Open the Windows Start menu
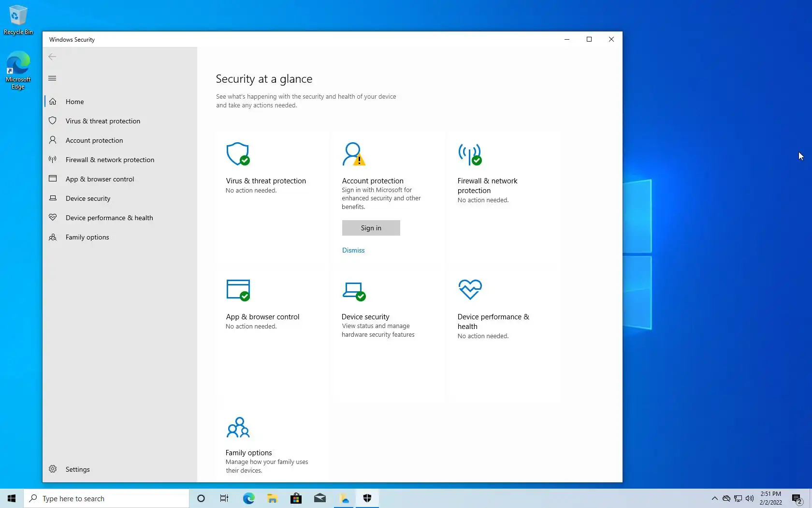Viewport: 812px width, 508px height. 12,498
